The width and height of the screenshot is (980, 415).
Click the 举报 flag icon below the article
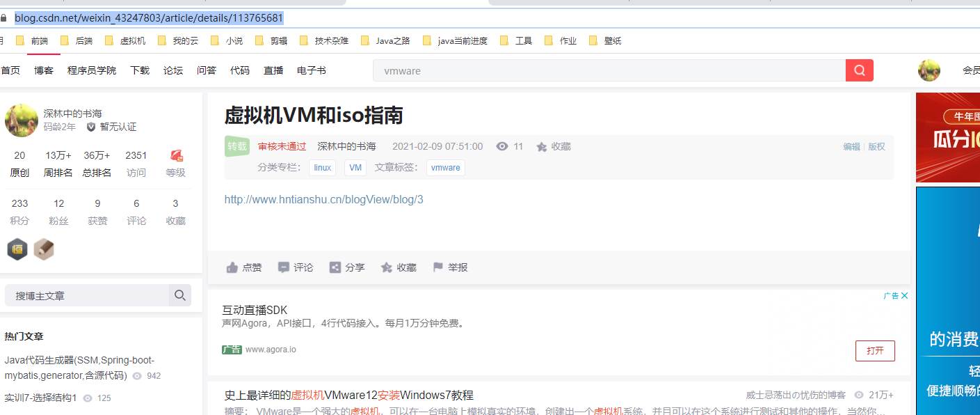(x=438, y=267)
